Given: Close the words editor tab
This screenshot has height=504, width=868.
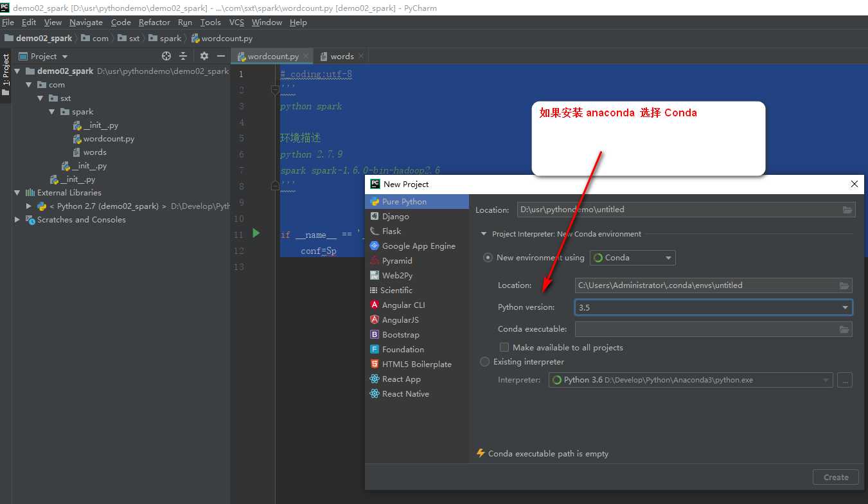Looking at the screenshot, I should 361,57.
